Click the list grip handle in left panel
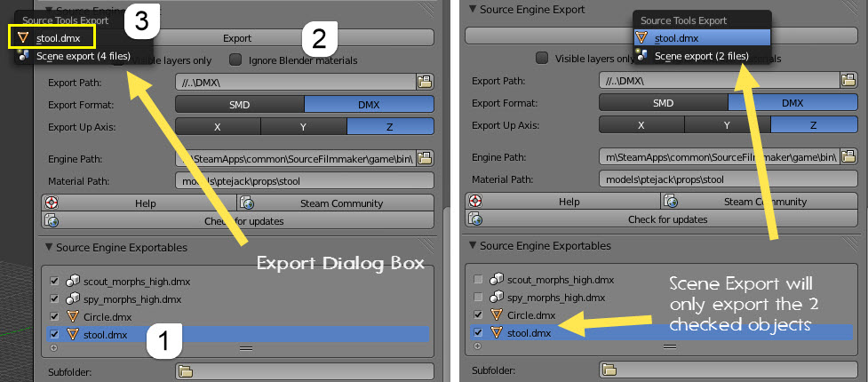Image resolution: width=868 pixels, height=382 pixels. pyautogui.click(x=246, y=348)
